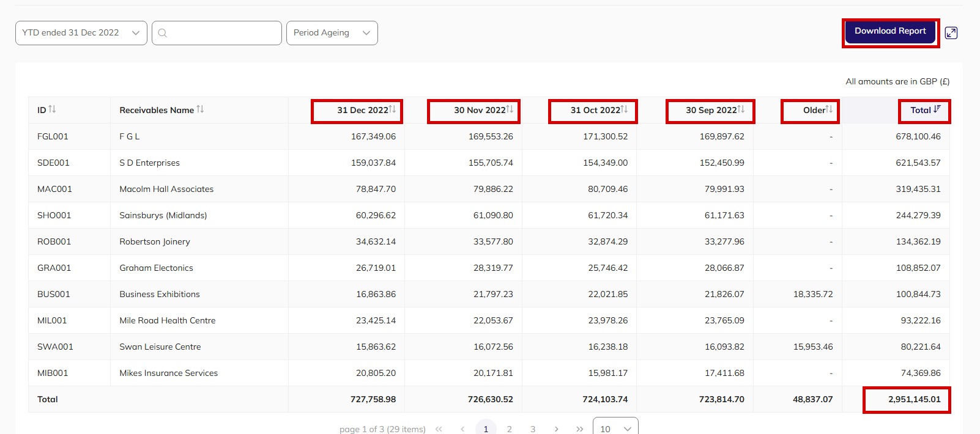Click ID SHO001
The width and height of the screenshot is (980, 434).
[x=54, y=215]
